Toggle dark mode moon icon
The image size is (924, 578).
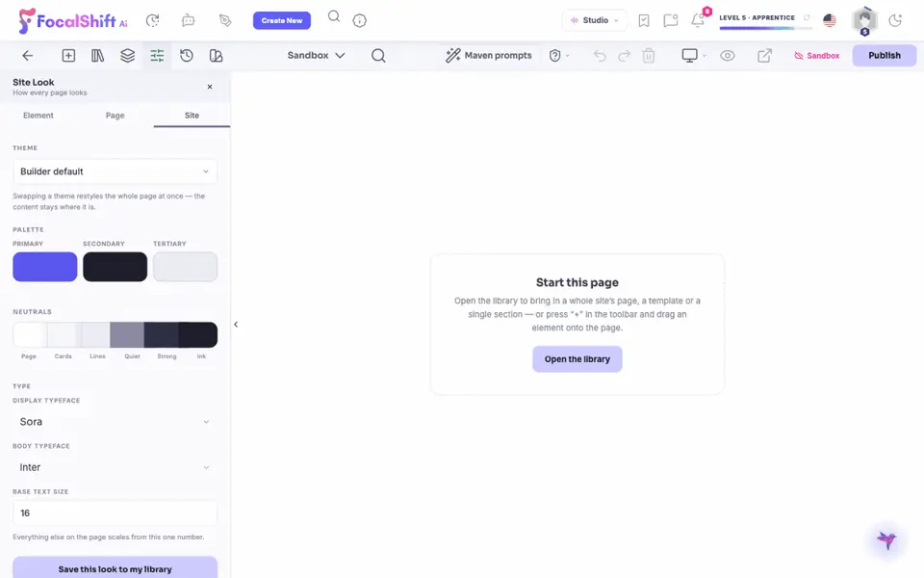click(x=895, y=20)
